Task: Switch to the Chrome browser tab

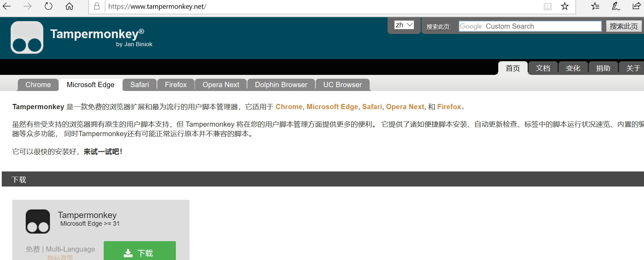Action: (38, 85)
